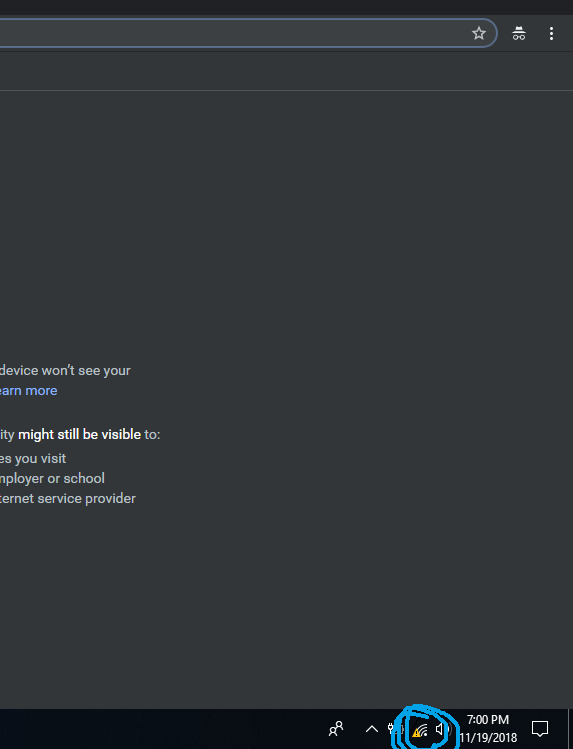
Task: Click the empty title bar above address bar
Action: click(x=286, y=7)
